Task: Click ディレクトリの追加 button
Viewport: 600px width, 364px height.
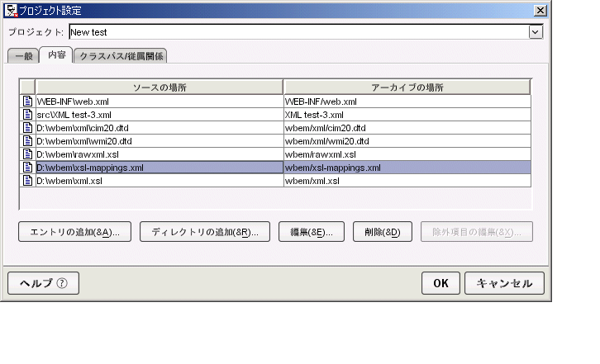Action: click(x=205, y=232)
